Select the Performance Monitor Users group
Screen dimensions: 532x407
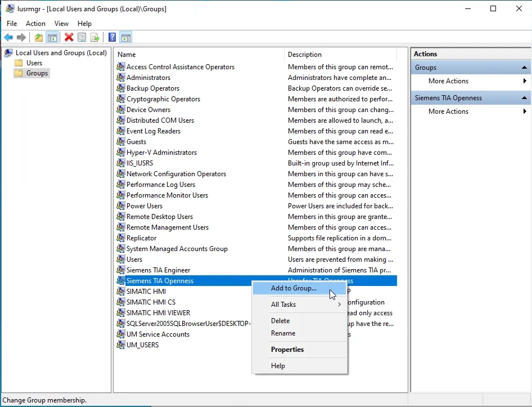coord(167,195)
